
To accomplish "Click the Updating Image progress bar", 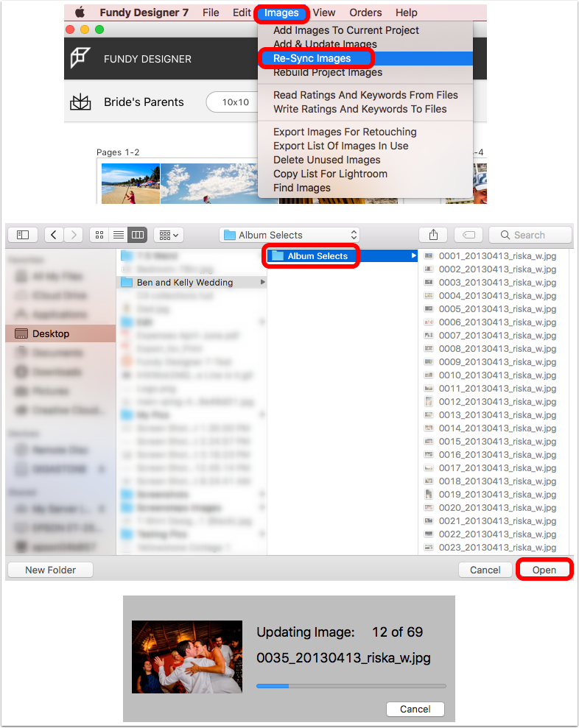I will coord(351,686).
